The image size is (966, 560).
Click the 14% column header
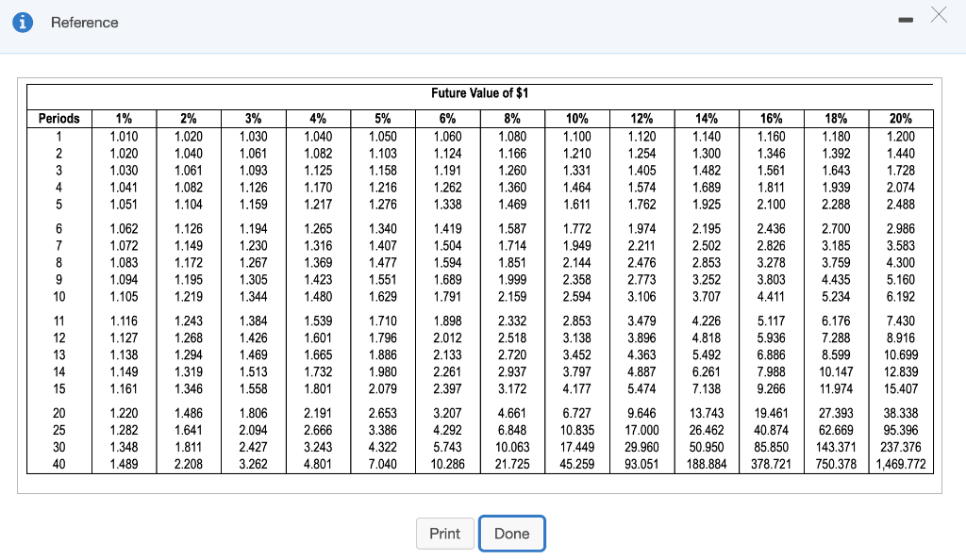[707, 118]
